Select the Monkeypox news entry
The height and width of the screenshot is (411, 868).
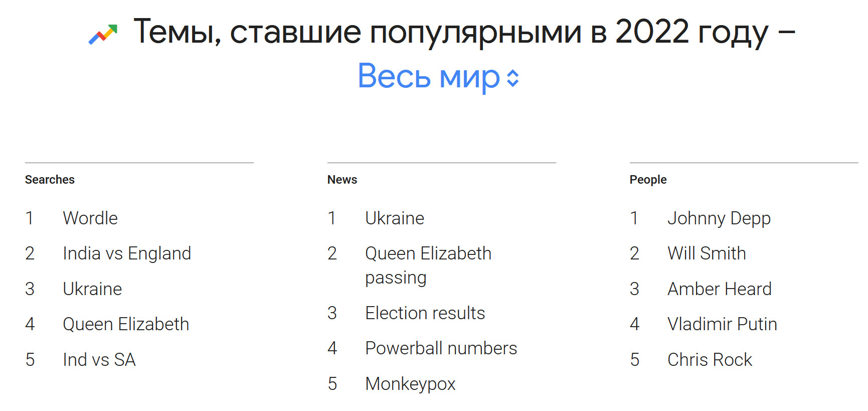[x=410, y=384]
